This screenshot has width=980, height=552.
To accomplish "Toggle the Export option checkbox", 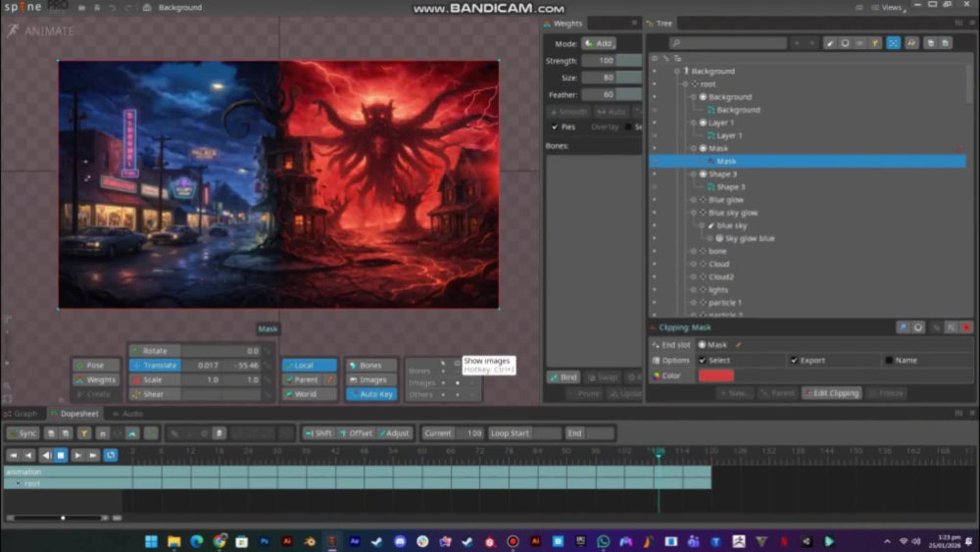I will (794, 361).
